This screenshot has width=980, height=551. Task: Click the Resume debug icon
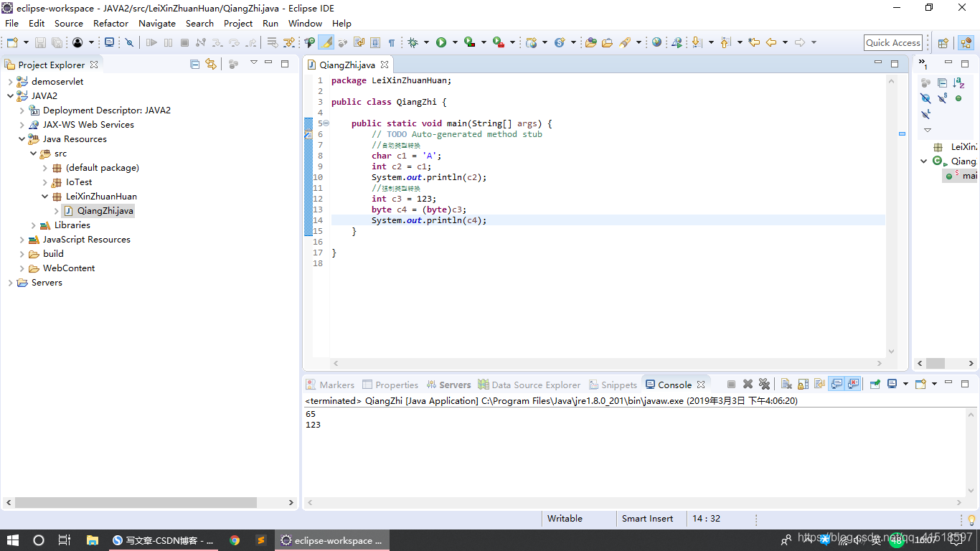click(151, 42)
